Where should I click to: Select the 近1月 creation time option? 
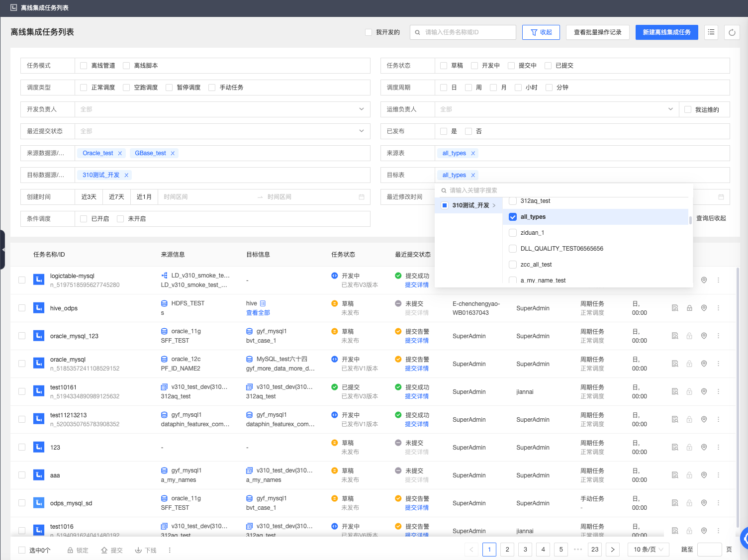144,197
